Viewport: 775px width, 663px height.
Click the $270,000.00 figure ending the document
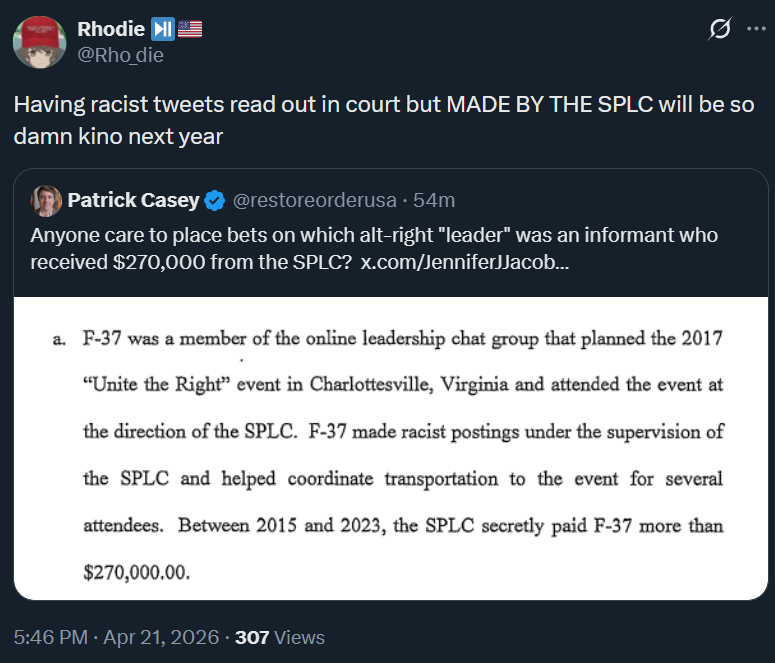click(x=136, y=574)
